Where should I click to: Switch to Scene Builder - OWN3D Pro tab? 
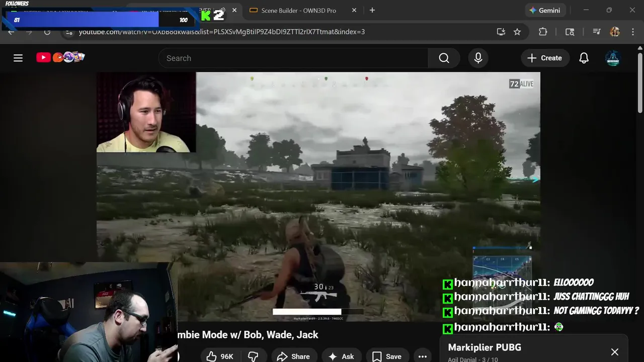click(298, 11)
